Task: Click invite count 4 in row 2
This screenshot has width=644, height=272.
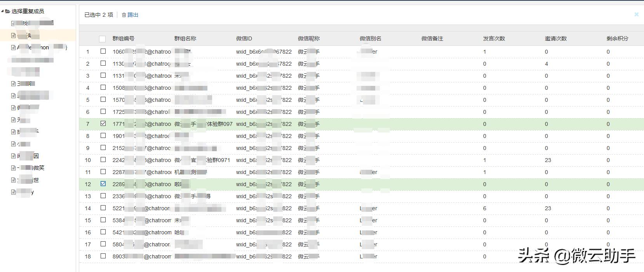Action: [547, 64]
